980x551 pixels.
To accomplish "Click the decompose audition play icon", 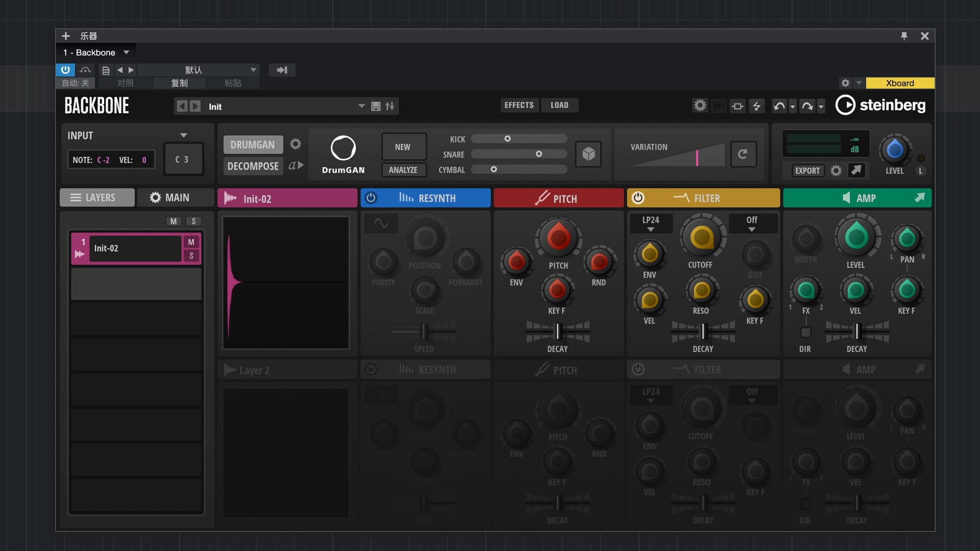I will (x=296, y=165).
